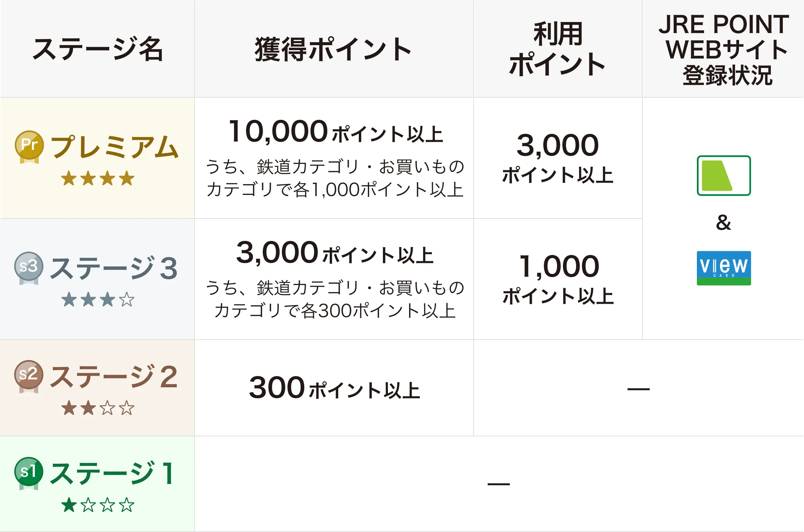Click the dash in the ステージ1 row
The width and height of the screenshot is (804, 532).
coord(498,484)
